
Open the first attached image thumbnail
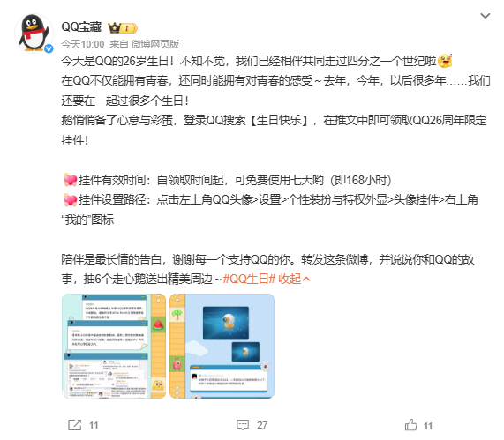(x=114, y=346)
